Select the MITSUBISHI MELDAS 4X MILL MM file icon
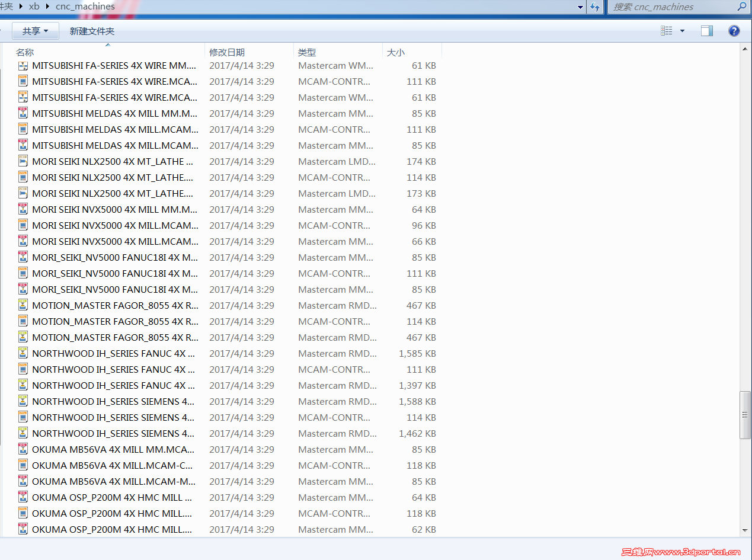Viewport: 752px width, 560px height. [x=23, y=113]
